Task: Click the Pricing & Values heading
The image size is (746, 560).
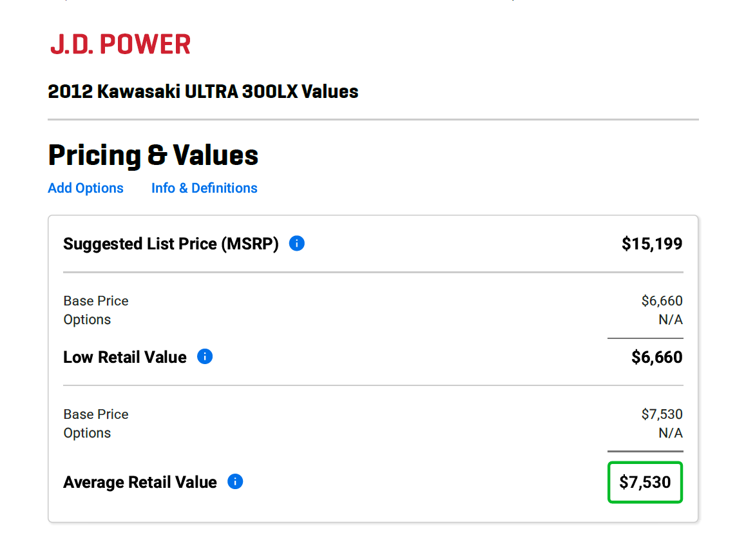Action: click(153, 155)
